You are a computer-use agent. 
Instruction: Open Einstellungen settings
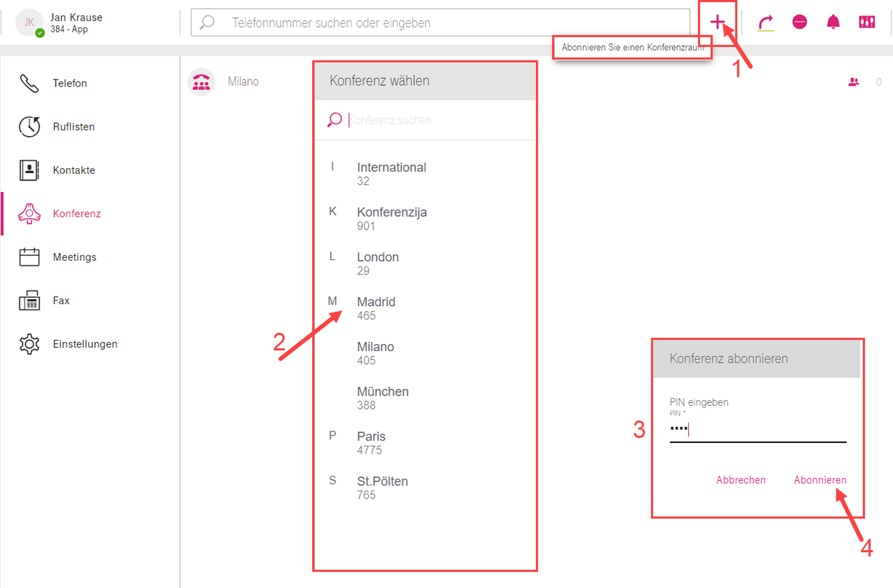pyautogui.click(x=85, y=344)
